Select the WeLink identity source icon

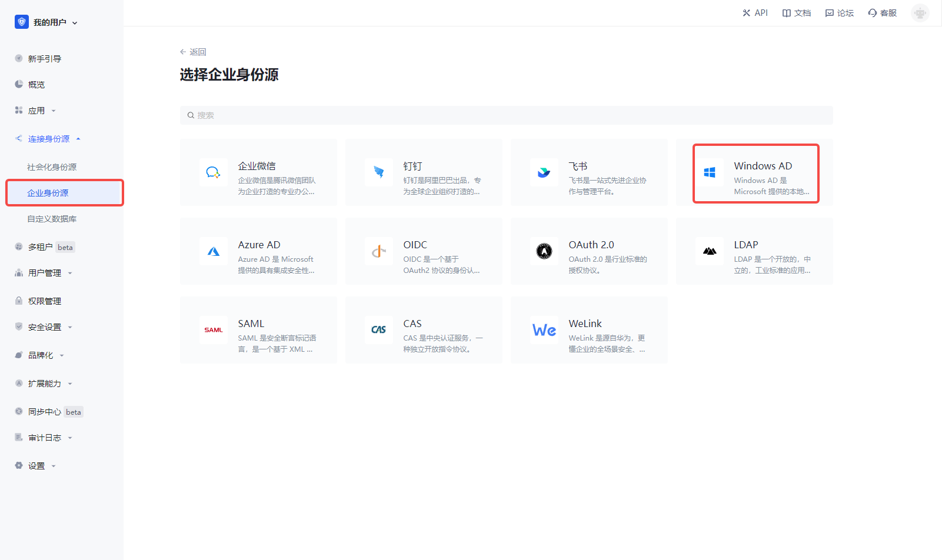pos(544,330)
